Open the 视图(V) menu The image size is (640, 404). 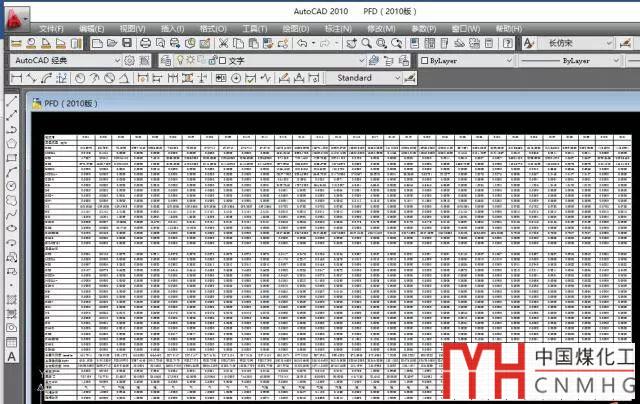[132, 29]
